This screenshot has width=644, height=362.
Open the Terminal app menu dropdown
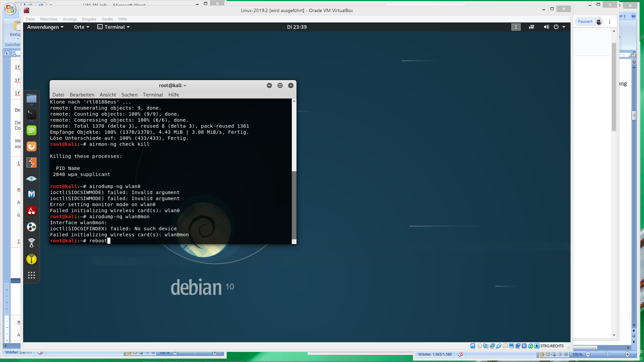coord(113,27)
